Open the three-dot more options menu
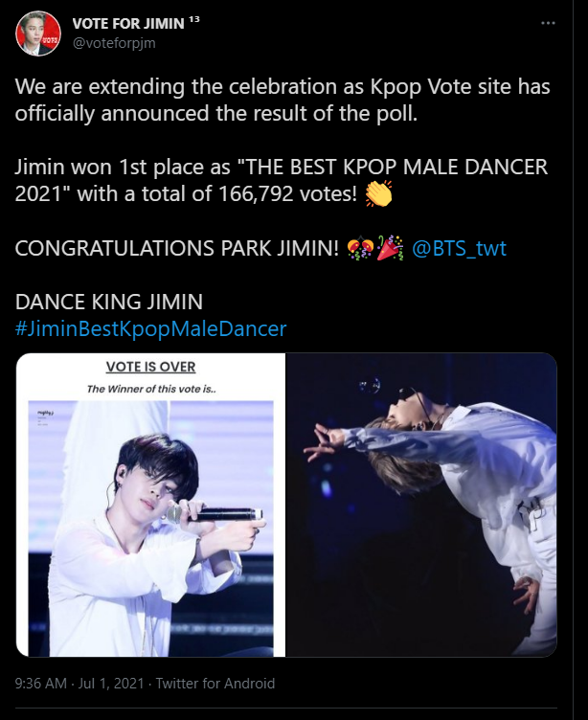 pos(548,23)
